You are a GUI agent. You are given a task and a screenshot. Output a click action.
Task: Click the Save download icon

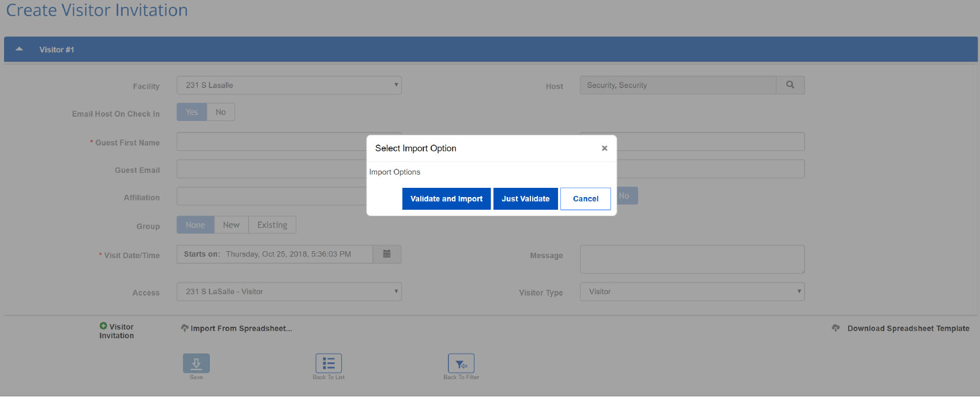(196, 363)
